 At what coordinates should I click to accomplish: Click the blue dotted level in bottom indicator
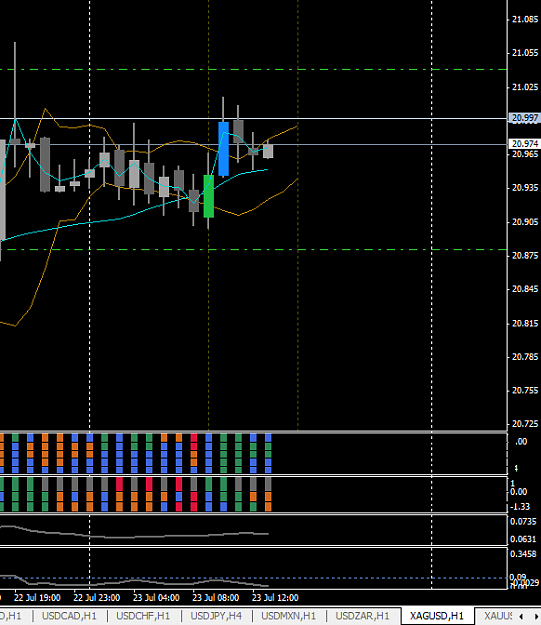click(x=254, y=578)
